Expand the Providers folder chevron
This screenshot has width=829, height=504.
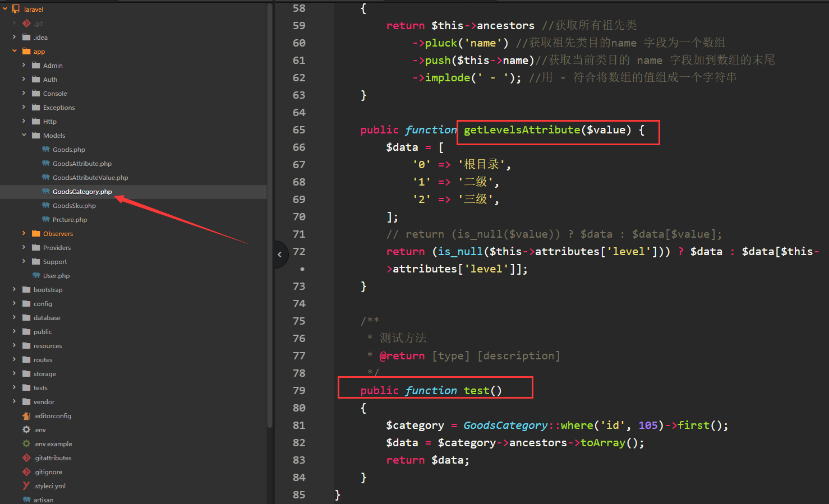24,247
